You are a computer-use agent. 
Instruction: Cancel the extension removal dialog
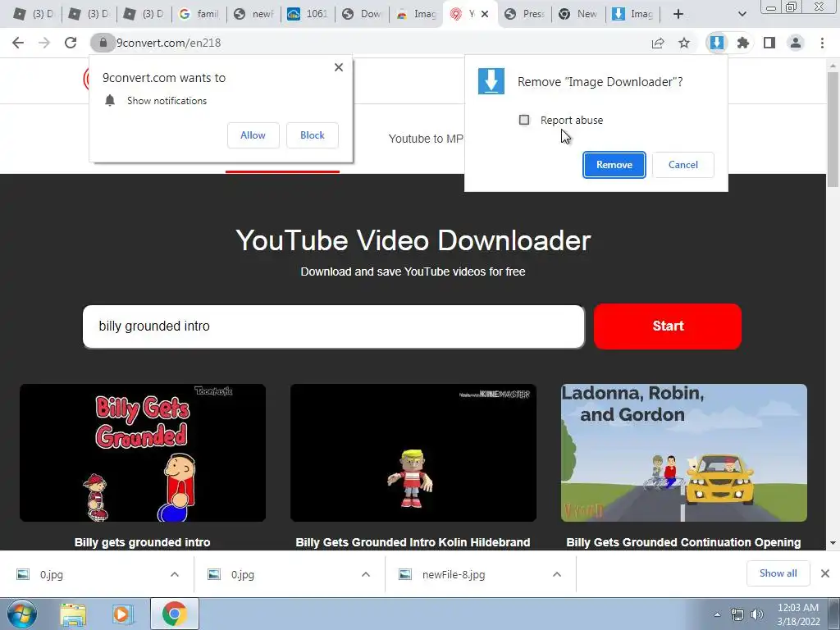tap(683, 165)
